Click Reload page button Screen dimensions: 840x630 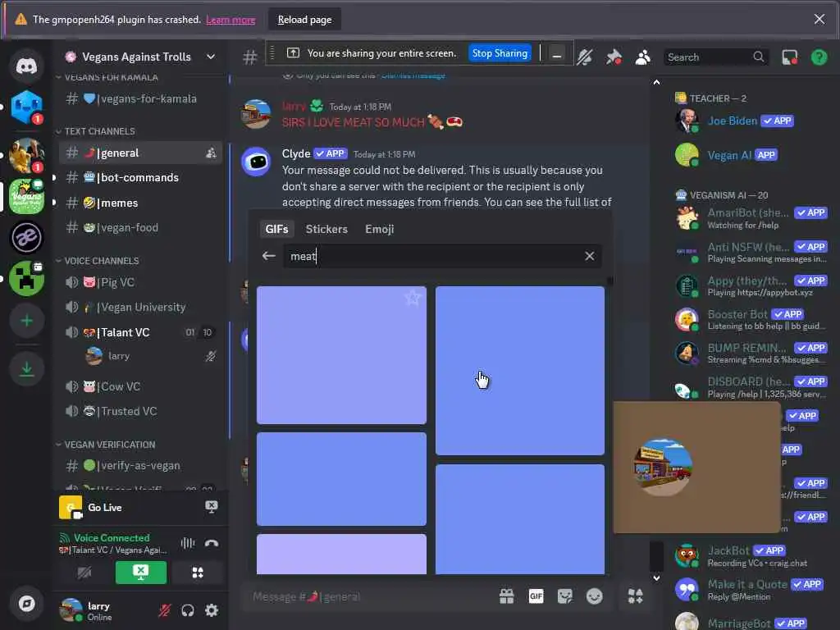click(304, 20)
